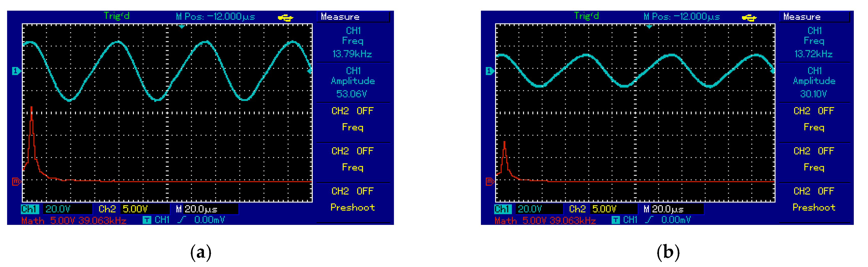
Task: Click the trigger position arrow in (b)
Action: (x=649, y=27)
